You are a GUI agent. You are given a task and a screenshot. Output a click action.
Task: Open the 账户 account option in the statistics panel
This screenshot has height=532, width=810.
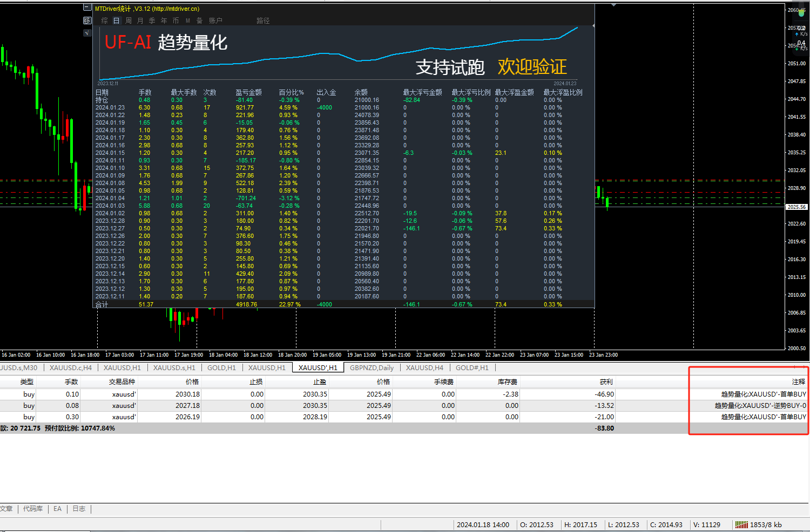point(215,21)
